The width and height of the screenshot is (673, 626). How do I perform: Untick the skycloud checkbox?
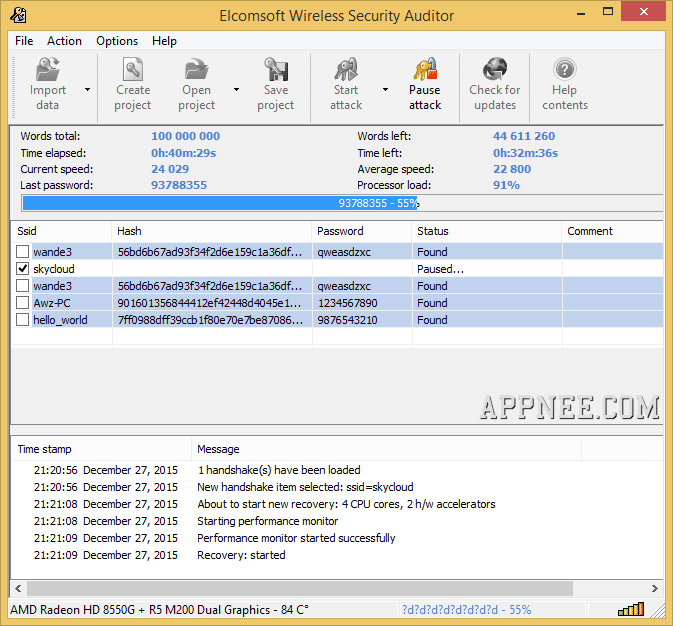tap(22, 268)
